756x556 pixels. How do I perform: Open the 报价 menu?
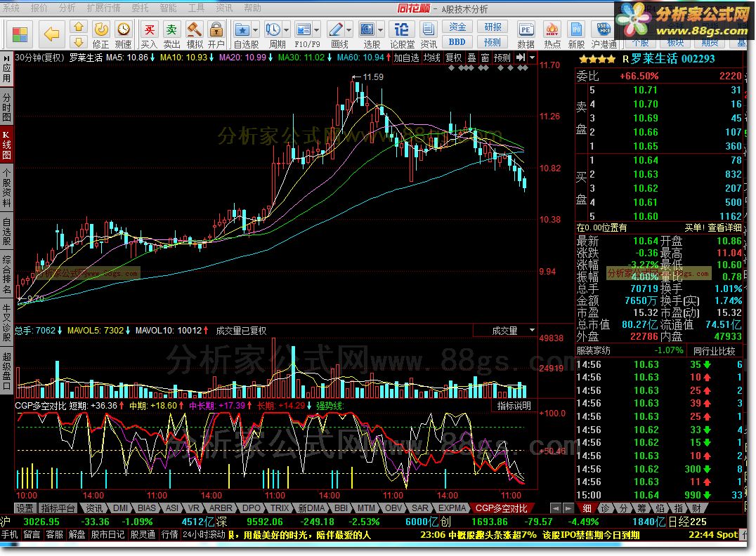39,8
